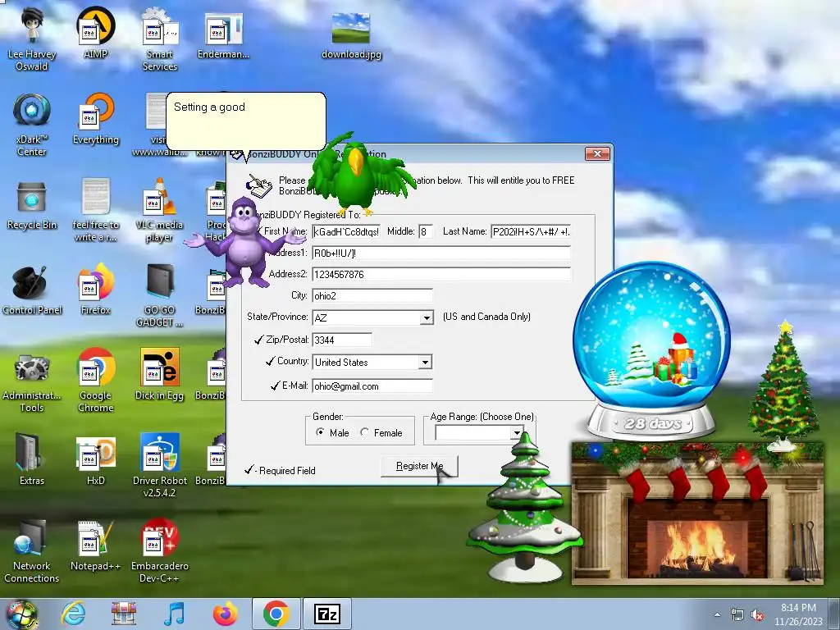Click the Middle initial field
This screenshot has width=840, height=630.
pos(426,231)
